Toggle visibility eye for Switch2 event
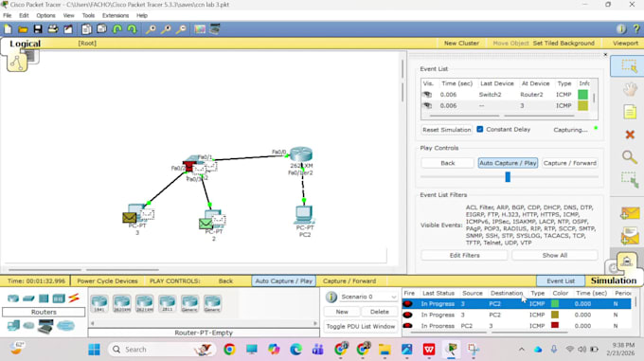 click(427, 95)
